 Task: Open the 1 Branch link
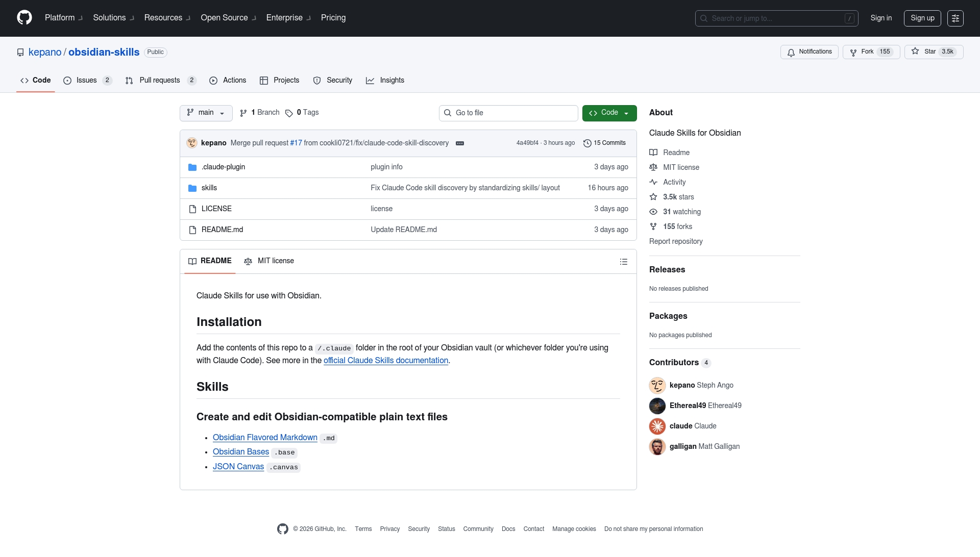click(260, 113)
